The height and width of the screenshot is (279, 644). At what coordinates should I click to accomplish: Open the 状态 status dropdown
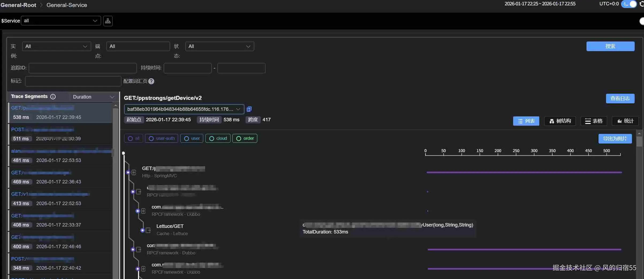click(220, 46)
